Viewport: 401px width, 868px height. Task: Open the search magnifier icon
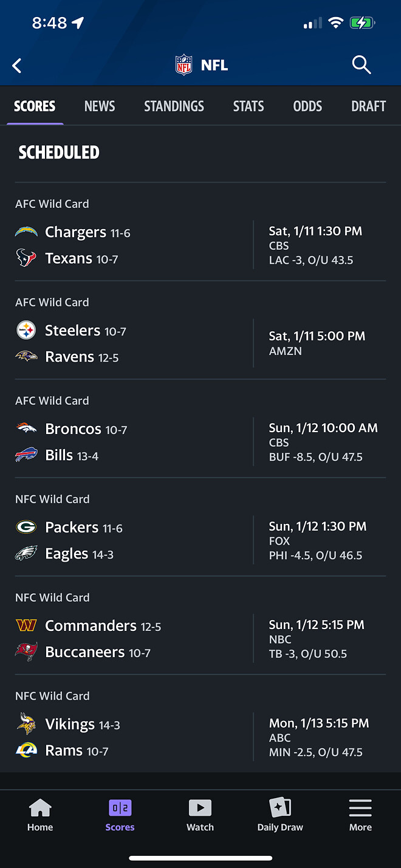tap(362, 65)
